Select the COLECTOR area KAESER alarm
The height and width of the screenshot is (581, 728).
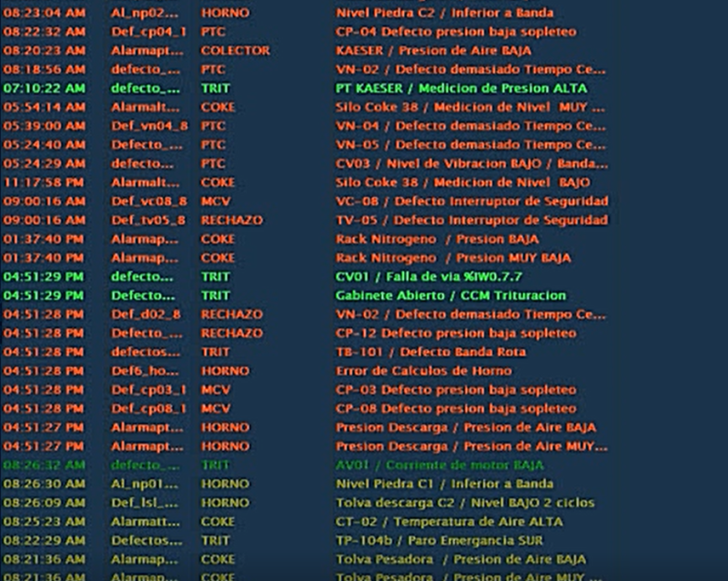pyautogui.click(x=235, y=51)
